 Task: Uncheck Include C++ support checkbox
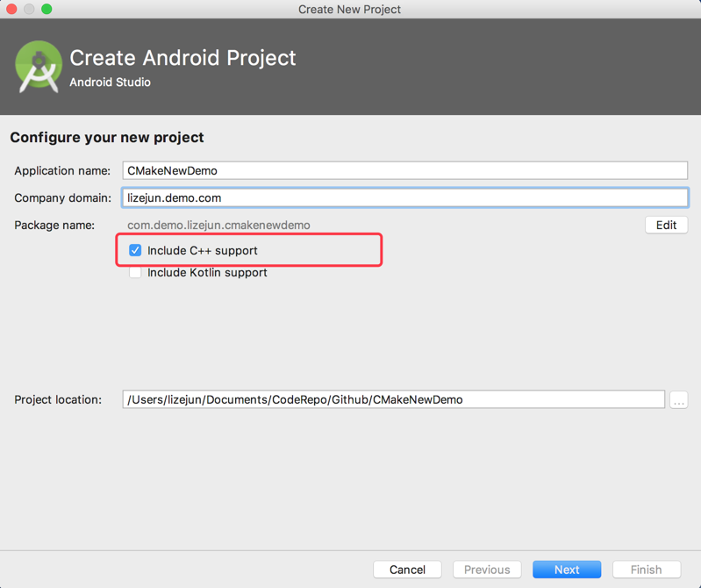(x=135, y=250)
